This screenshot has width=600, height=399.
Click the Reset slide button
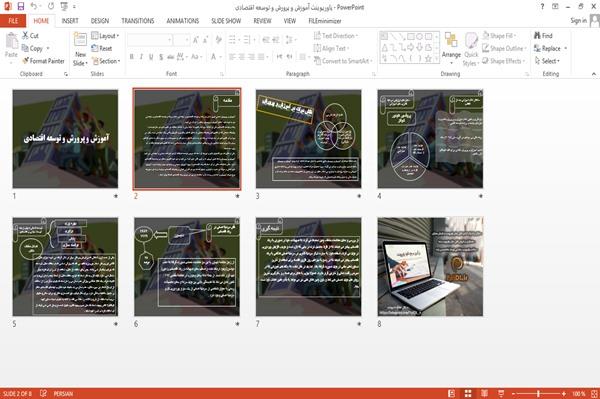102,48
